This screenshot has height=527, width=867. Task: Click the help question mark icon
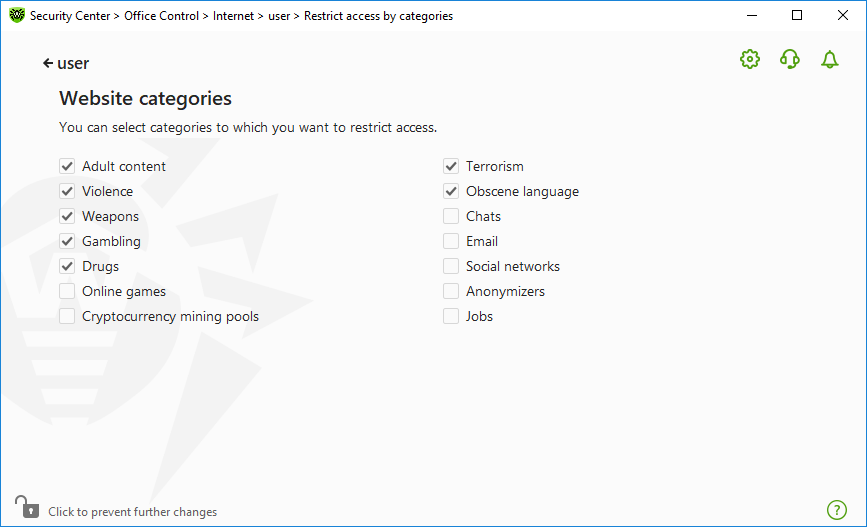click(837, 510)
